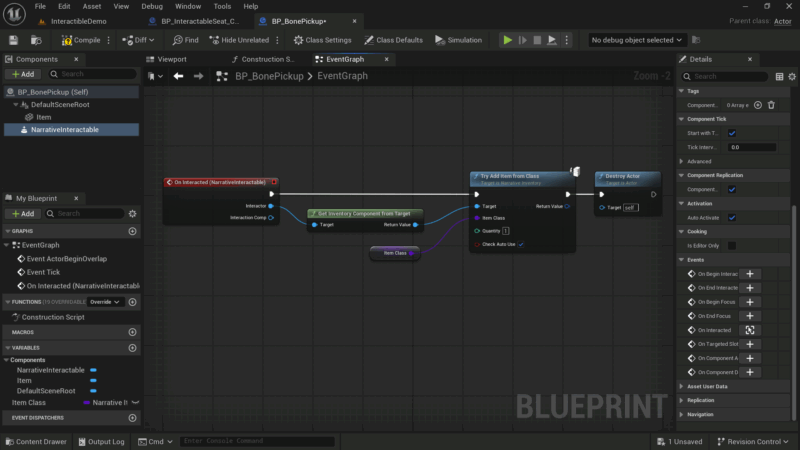The height and width of the screenshot is (450, 800).
Task: Switch to the Construction Script tab
Action: 267,59
